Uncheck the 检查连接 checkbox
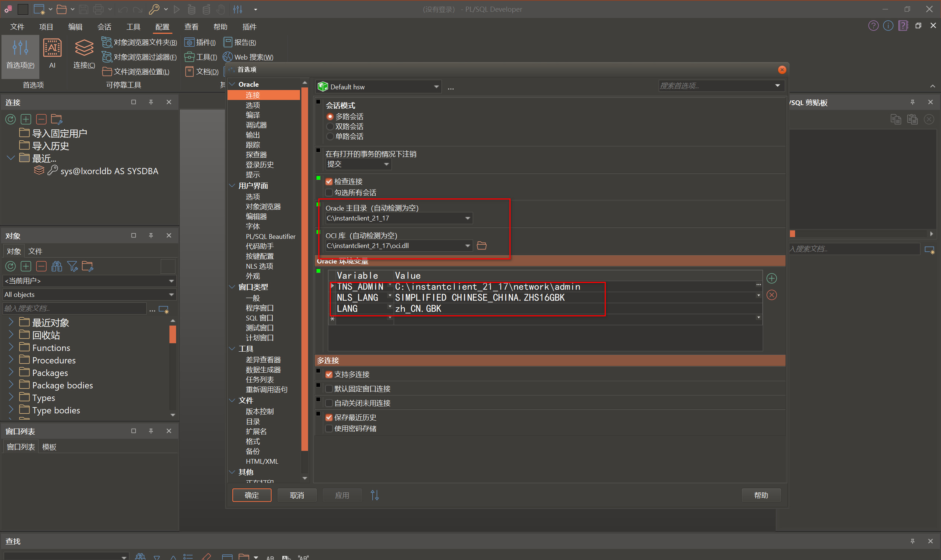Image resolution: width=941 pixels, height=560 pixels. 329,182
